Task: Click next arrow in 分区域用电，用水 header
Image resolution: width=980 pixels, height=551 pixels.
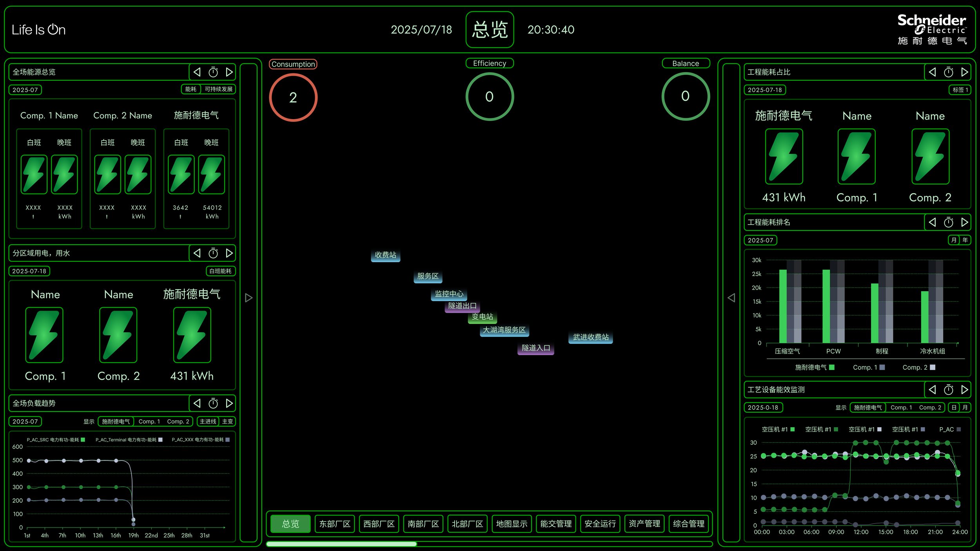Action: 229,253
